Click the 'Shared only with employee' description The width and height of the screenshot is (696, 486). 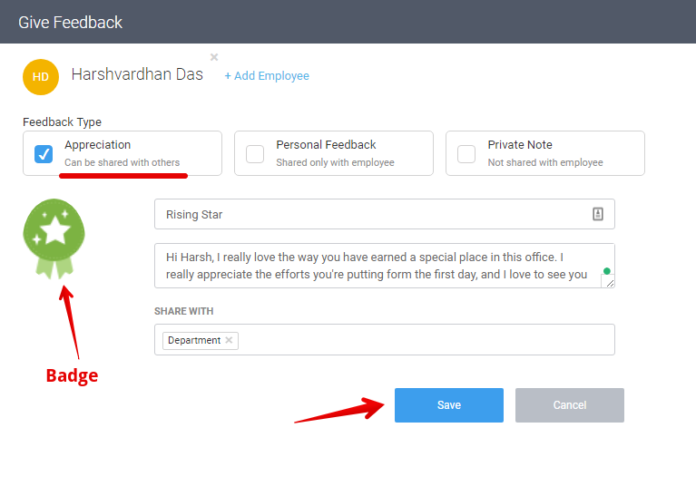335,162
